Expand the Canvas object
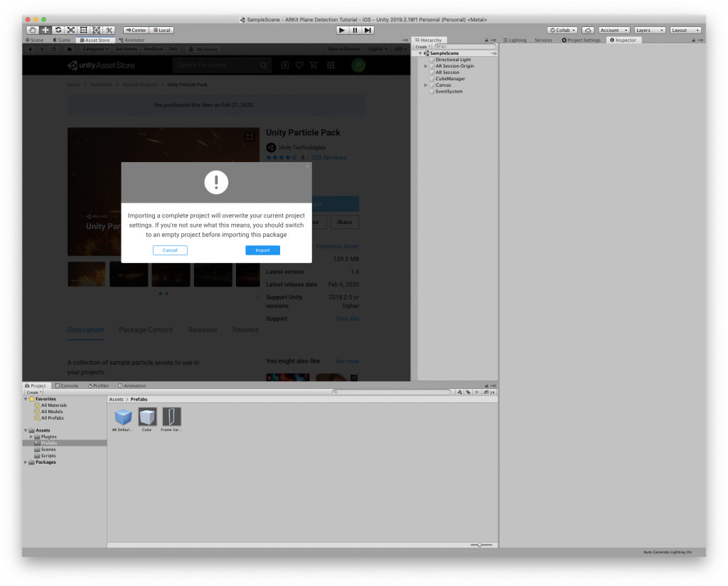The width and height of the screenshot is (728, 586). 426,85
